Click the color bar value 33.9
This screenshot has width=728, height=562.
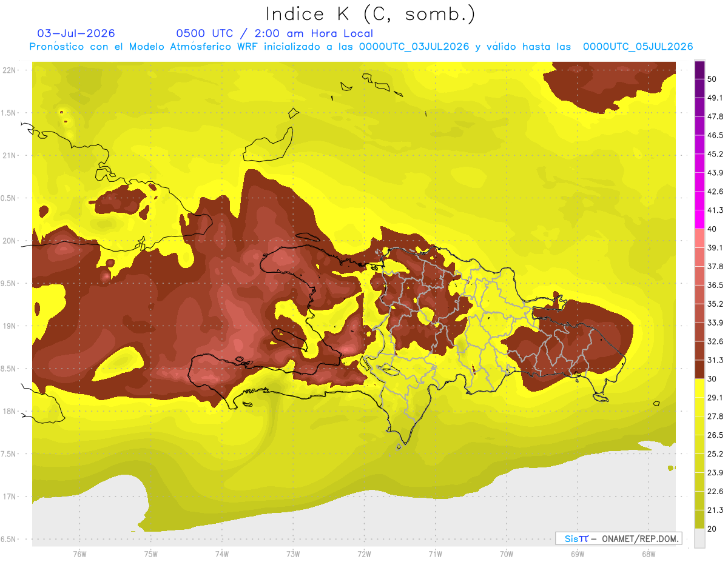point(715,323)
